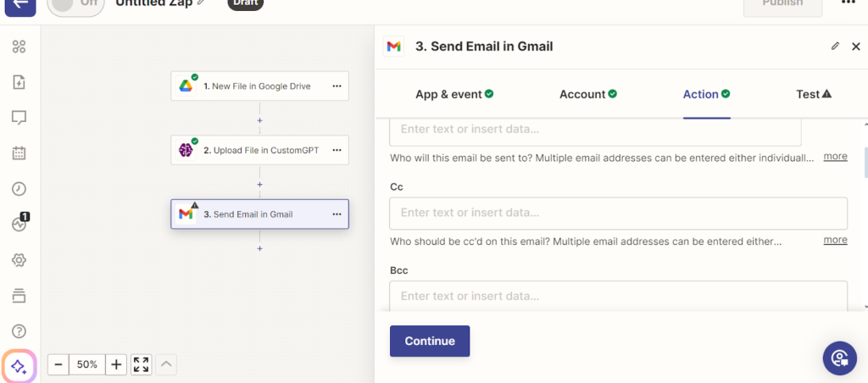Click the Google Drive app icon
This screenshot has width=868, height=383.
click(186, 86)
